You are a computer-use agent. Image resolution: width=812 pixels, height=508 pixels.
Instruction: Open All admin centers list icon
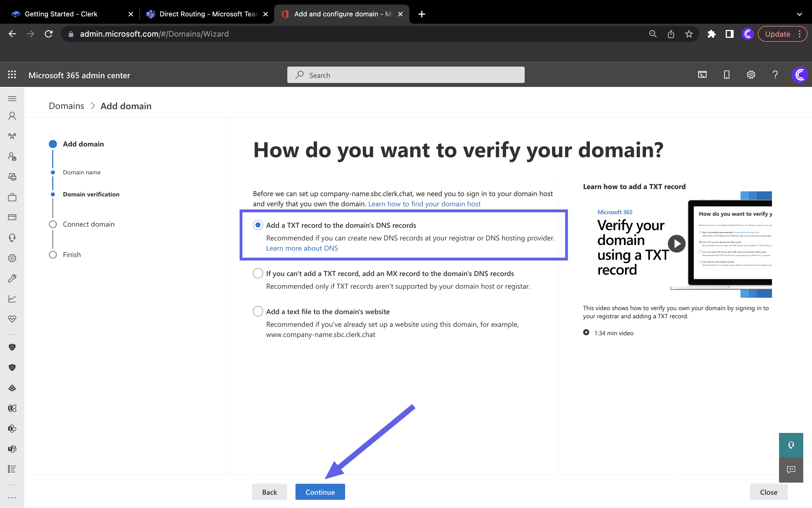click(12, 469)
